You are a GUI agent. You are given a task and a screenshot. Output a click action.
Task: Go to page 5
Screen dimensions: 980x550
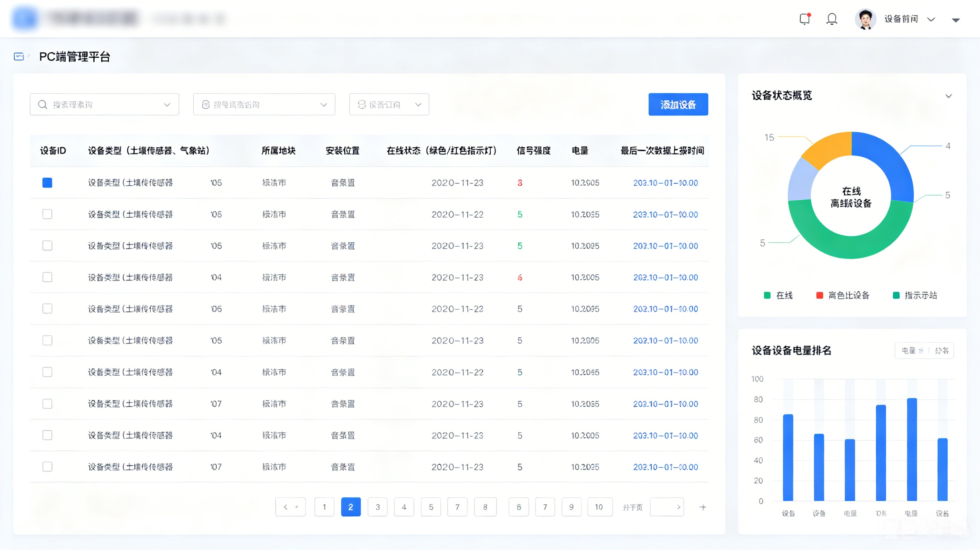(x=431, y=507)
